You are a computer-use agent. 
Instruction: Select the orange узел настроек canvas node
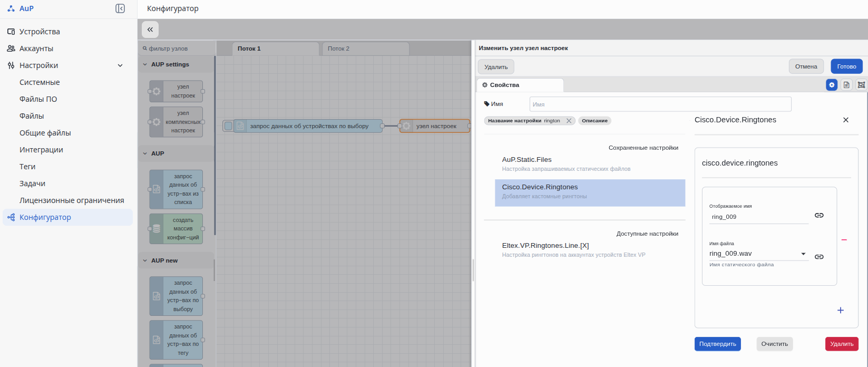click(x=435, y=126)
